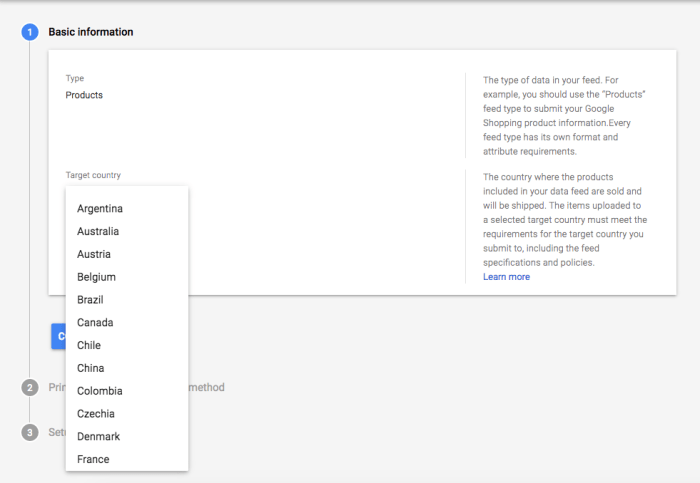
Task: Select Czechia in the dropdown
Action: pos(96,414)
